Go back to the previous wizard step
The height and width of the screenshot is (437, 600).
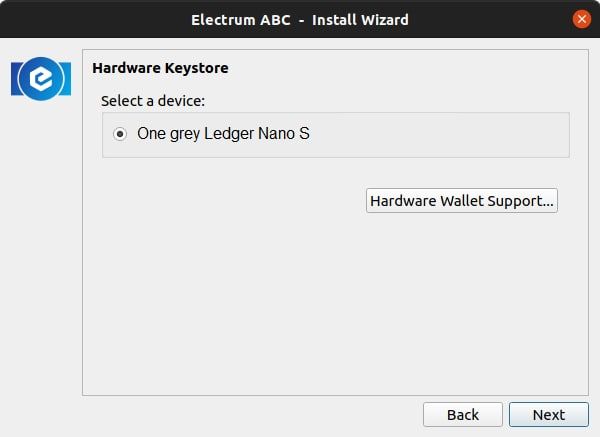[462, 414]
